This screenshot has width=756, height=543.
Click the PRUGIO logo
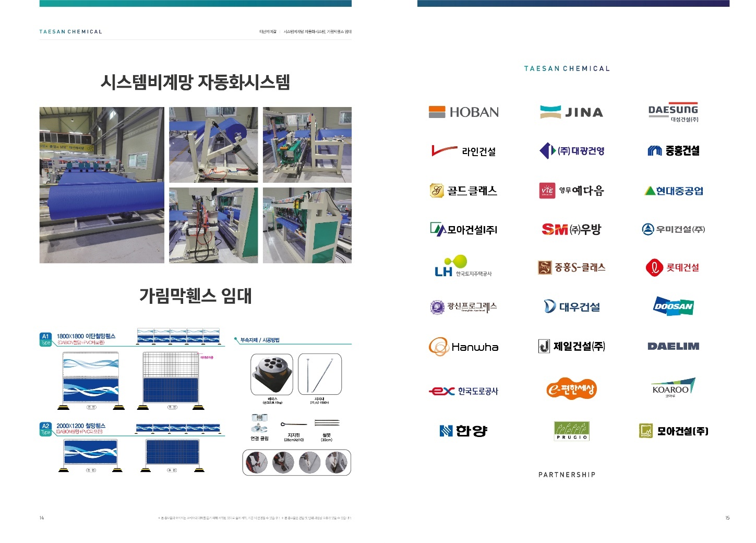click(572, 431)
